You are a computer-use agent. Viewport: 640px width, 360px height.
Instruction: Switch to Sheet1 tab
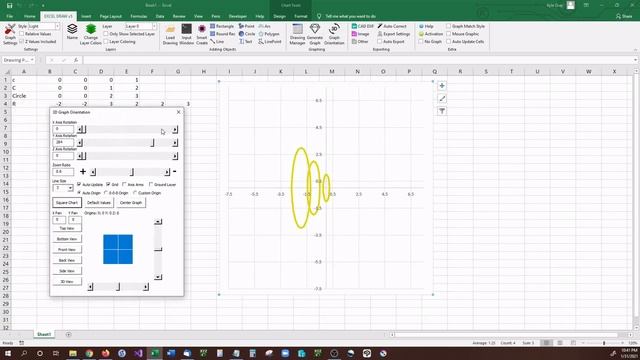(44, 334)
